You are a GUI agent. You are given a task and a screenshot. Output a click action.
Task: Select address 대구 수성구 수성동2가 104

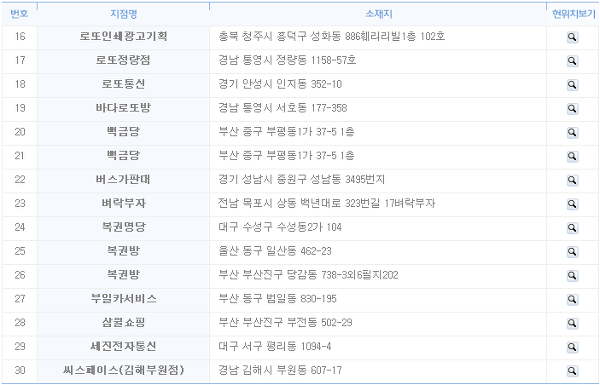(x=280, y=227)
